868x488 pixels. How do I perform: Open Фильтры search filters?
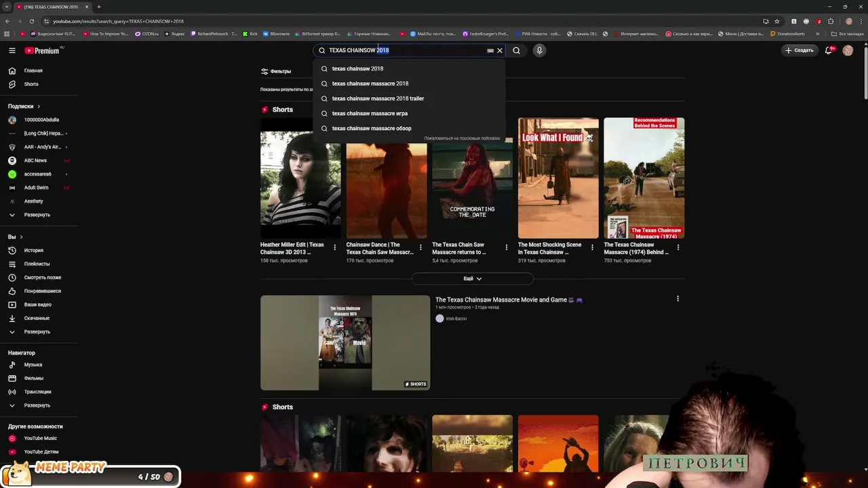pos(276,71)
